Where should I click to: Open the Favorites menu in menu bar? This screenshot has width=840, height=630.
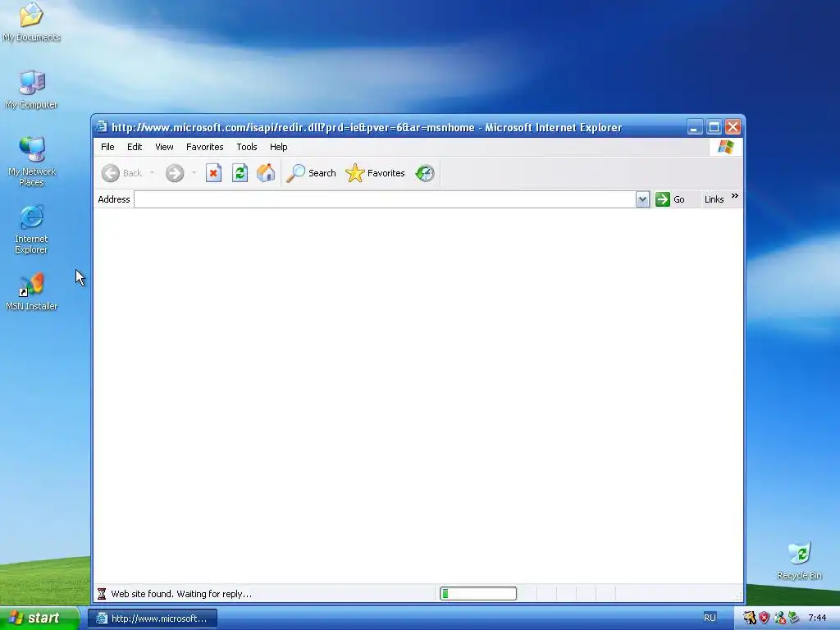click(204, 147)
